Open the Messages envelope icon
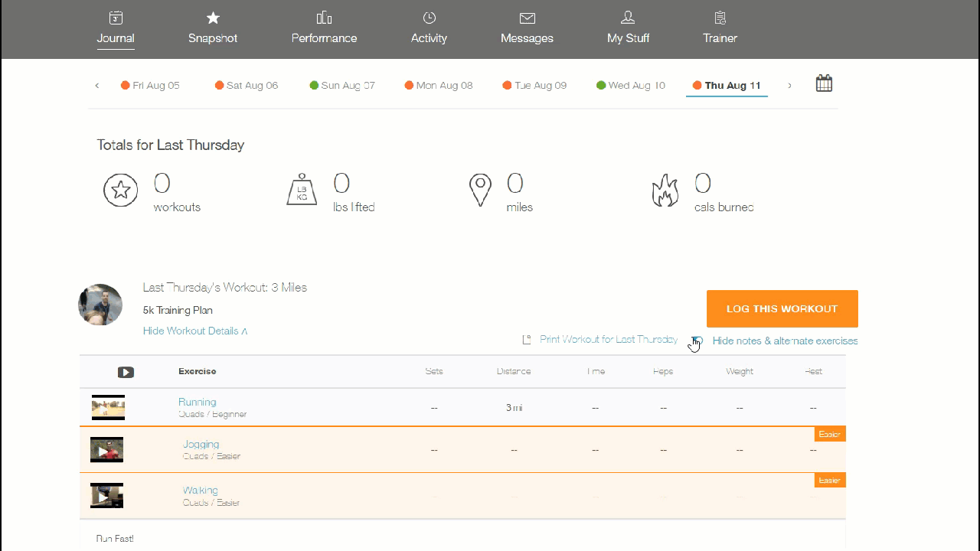 [x=527, y=18]
